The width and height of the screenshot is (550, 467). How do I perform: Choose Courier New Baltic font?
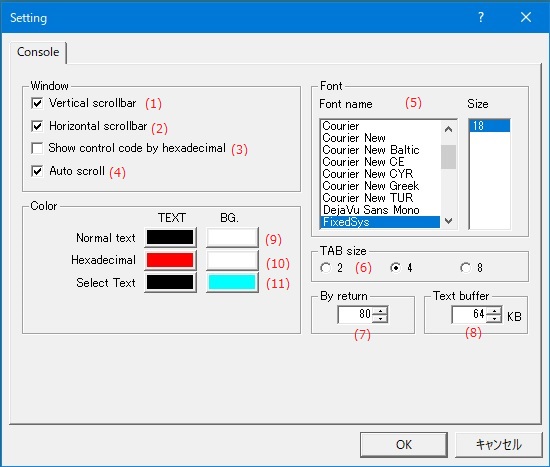[381, 150]
